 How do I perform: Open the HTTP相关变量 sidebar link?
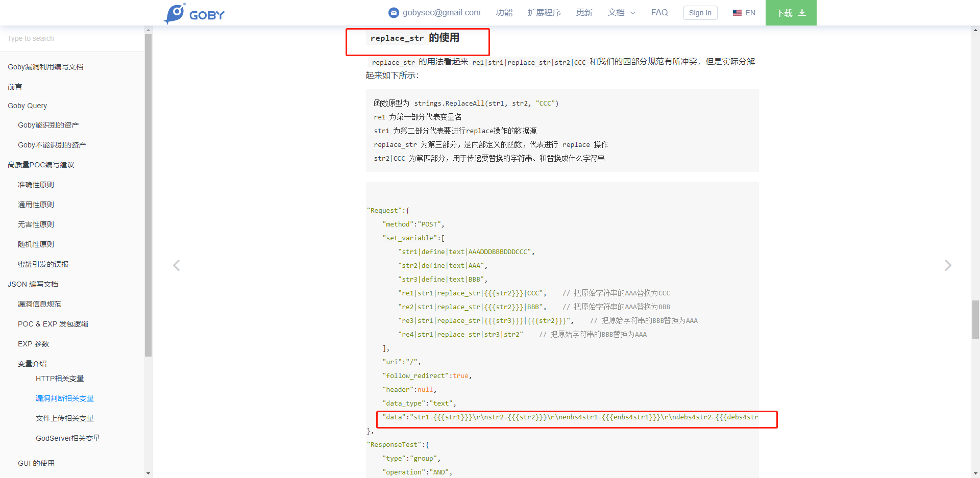pyautogui.click(x=60, y=378)
